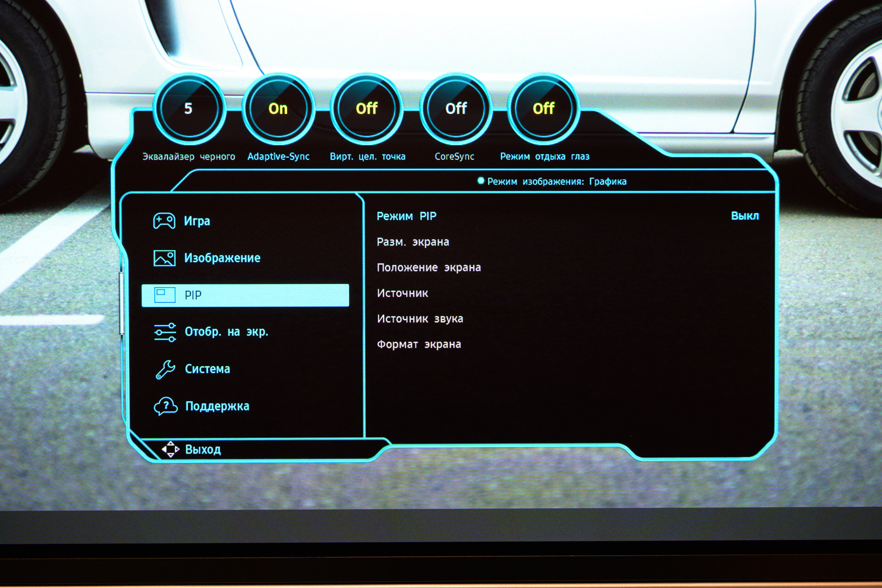Toggle the Adaptive-Sync On indicator
The width and height of the screenshot is (882, 588).
[278, 109]
